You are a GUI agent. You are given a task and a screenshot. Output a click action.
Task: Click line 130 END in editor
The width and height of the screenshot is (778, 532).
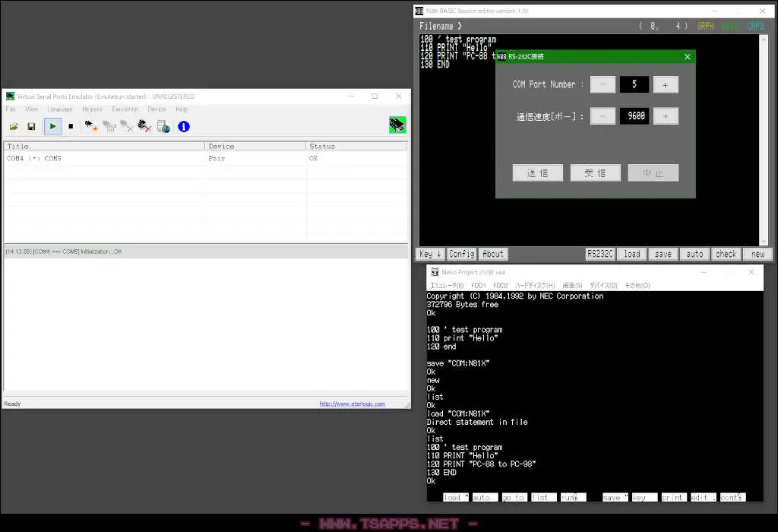435,65
